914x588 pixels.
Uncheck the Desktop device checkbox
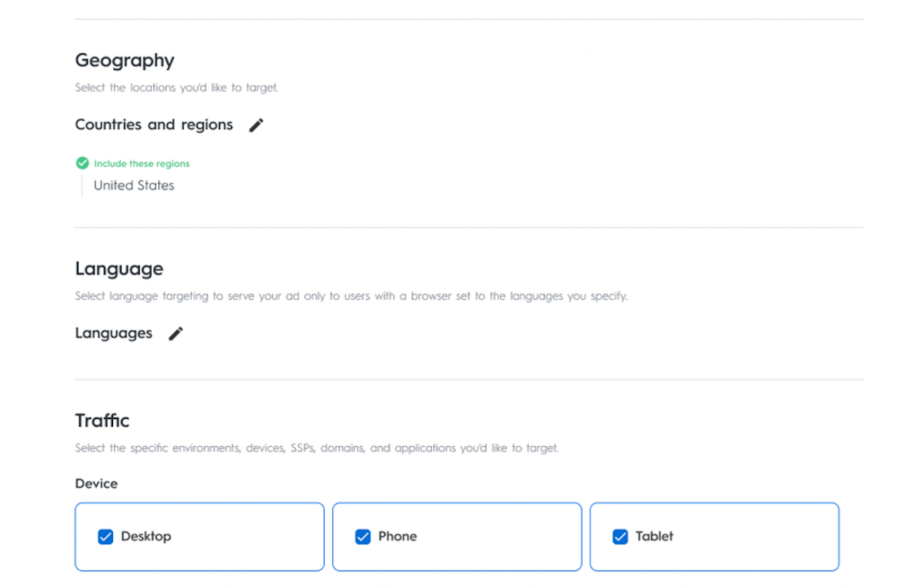(x=106, y=537)
